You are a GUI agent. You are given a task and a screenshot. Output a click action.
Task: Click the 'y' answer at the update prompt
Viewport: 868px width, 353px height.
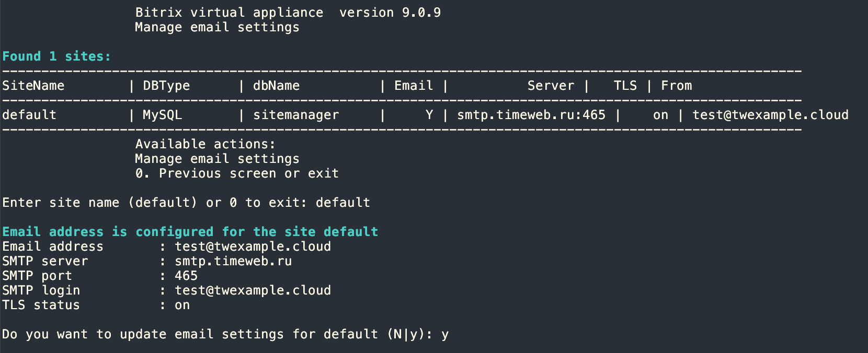(x=445, y=334)
